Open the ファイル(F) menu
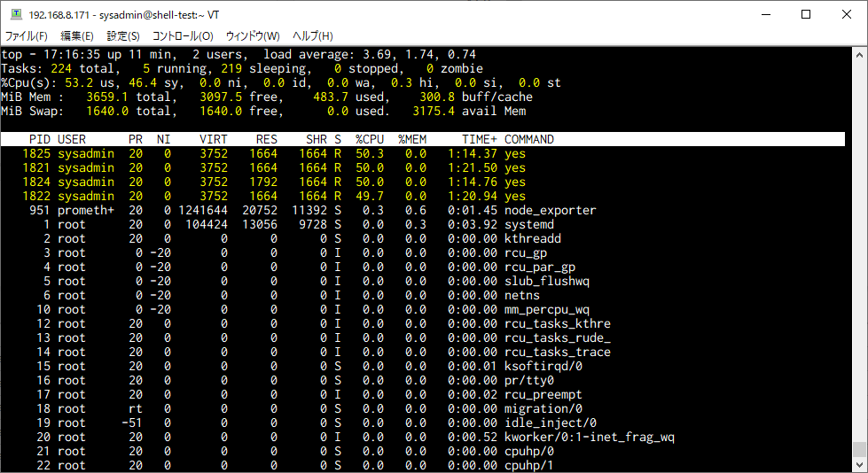The image size is (868, 473). (26, 36)
